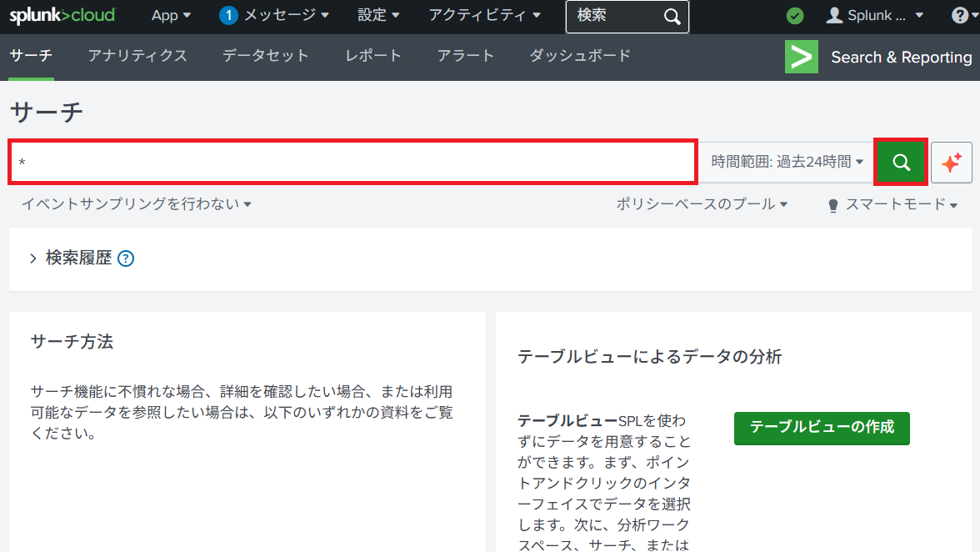Open the App dropdown menu
The height and width of the screenshot is (552, 980).
pyautogui.click(x=171, y=16)
